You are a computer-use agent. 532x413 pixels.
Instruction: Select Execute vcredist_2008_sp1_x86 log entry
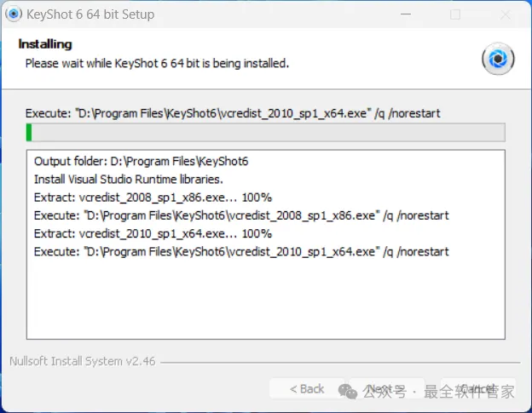click(241, 215)
